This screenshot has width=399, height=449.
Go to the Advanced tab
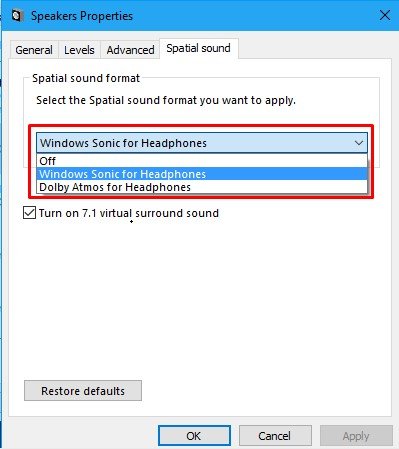130,50
